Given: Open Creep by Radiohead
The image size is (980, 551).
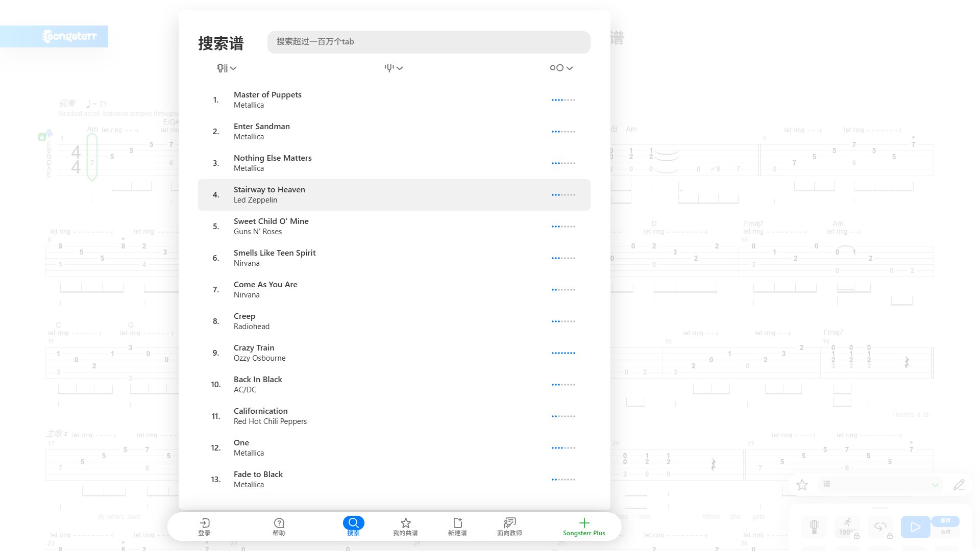Looking at the screenshot, I should point(394,321).
